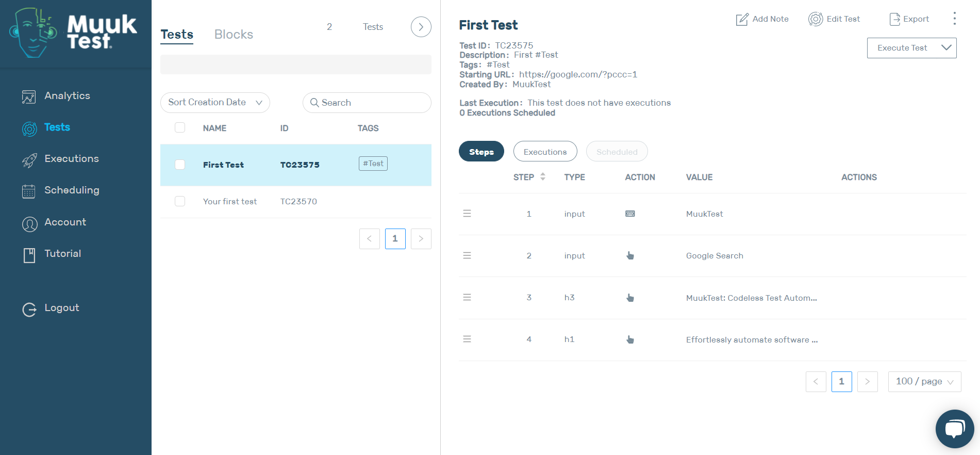Viewport: 980px width, 455px height.
Task: Switch to the Blocks tab
Action: [234, 35]
